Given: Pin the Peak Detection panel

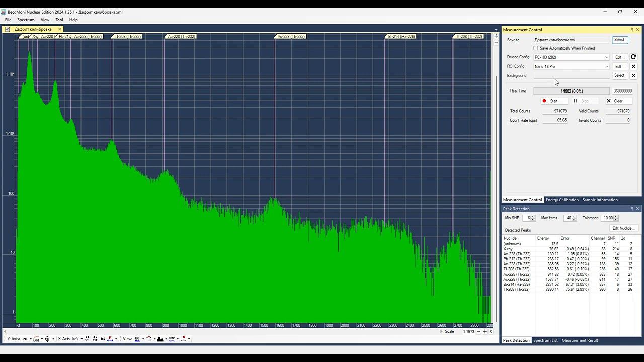Looking at the screenshot, I should [x=632, y=209].
